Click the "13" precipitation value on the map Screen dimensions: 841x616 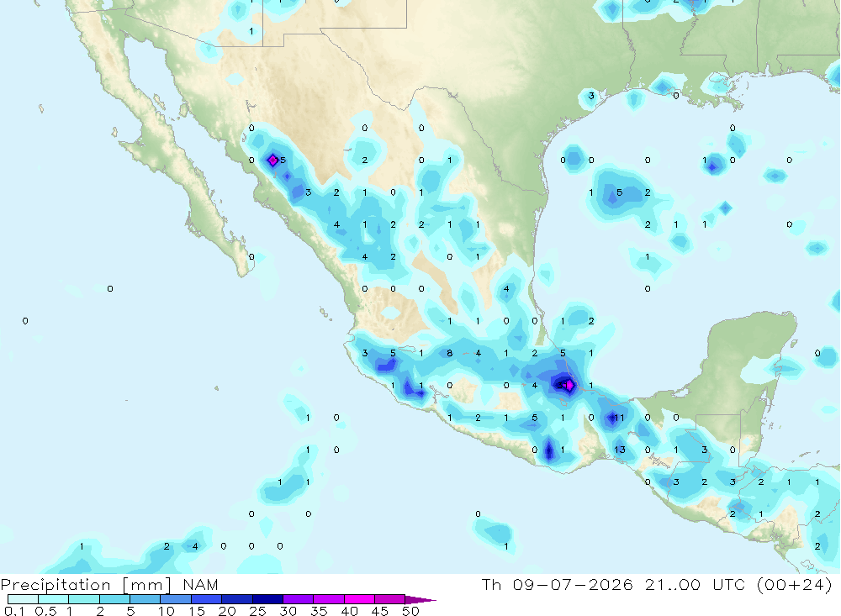click(620, 450)
